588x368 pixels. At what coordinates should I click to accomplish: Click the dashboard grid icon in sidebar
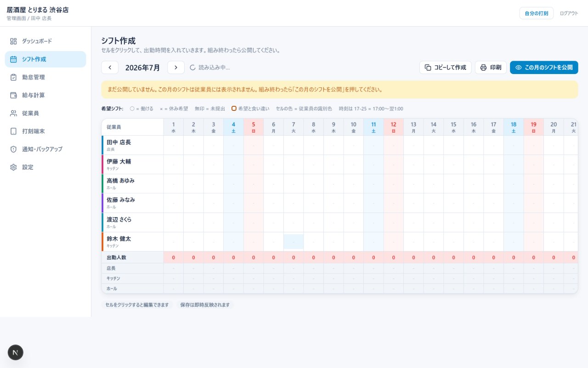13,41
